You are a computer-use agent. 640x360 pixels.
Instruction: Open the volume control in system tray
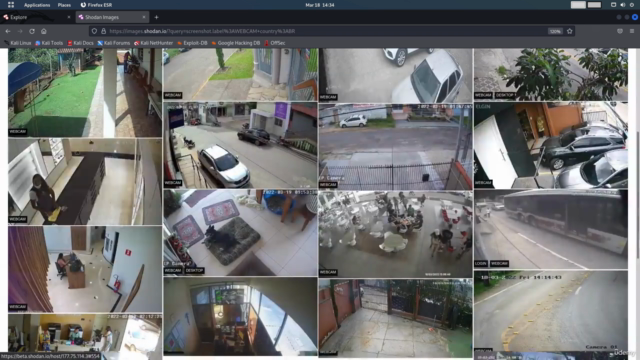tap(622, 5)
